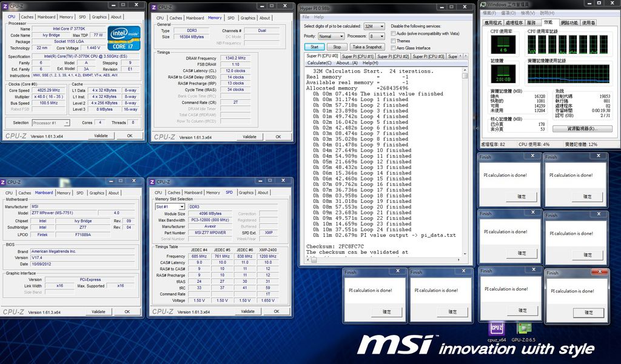The width and height of the screenshot is (621, 364).
Task: Enable the Audio checkbox in Hyper PI
Action: tap(393, 34)
